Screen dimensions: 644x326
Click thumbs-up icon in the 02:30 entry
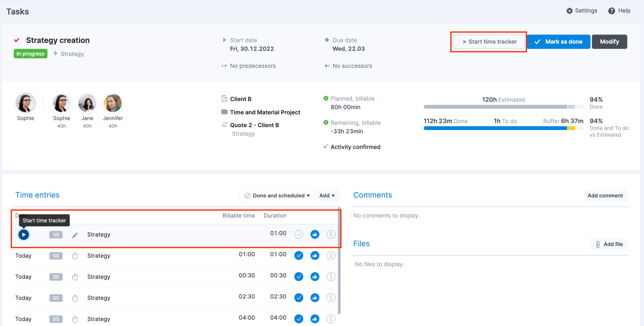[315, 298]
